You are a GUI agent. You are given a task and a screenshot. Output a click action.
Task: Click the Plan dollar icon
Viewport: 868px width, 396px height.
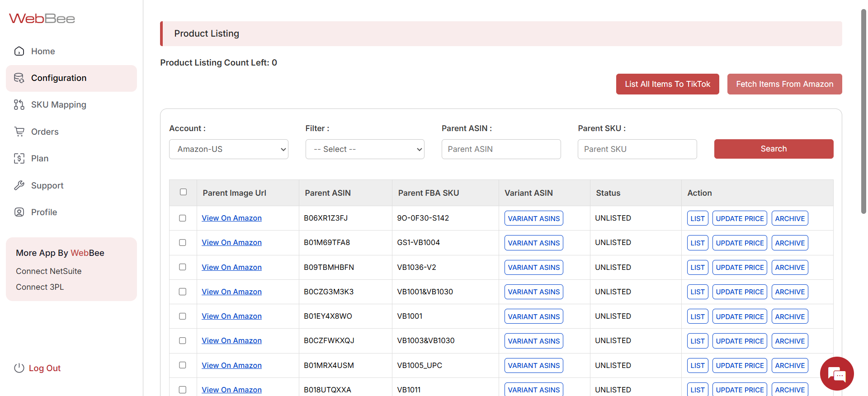point(19,158)
